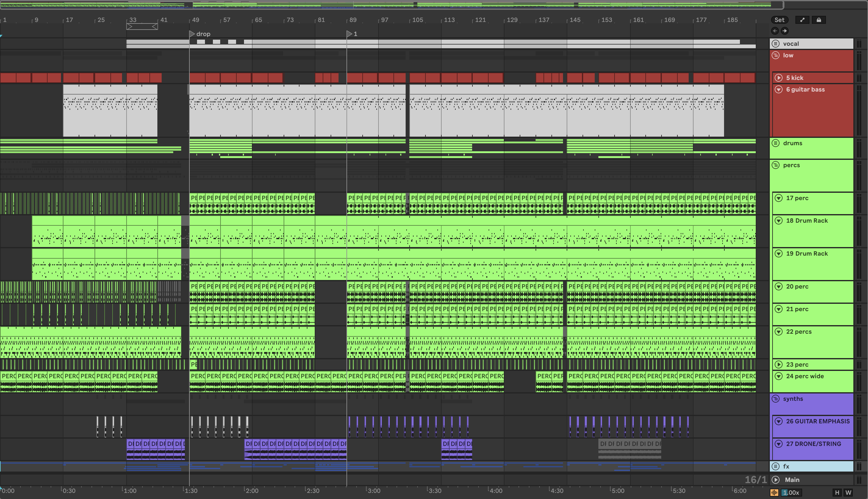868x499 pixels.
Task: Collapse the low group track
Action: coord(776,55)
